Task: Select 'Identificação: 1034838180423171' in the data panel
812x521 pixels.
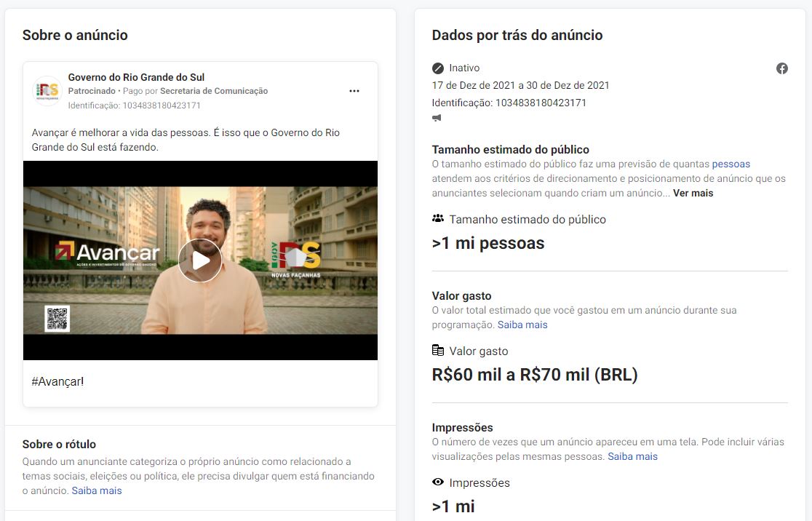Action: tap(509, 103)
